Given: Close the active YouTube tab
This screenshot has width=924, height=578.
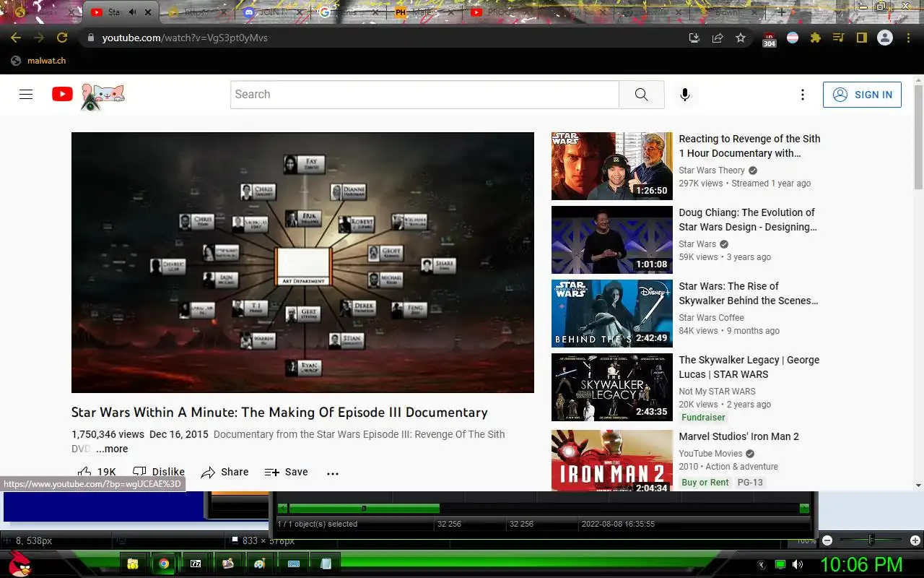Looking at the screenshot, I should 148,12.
